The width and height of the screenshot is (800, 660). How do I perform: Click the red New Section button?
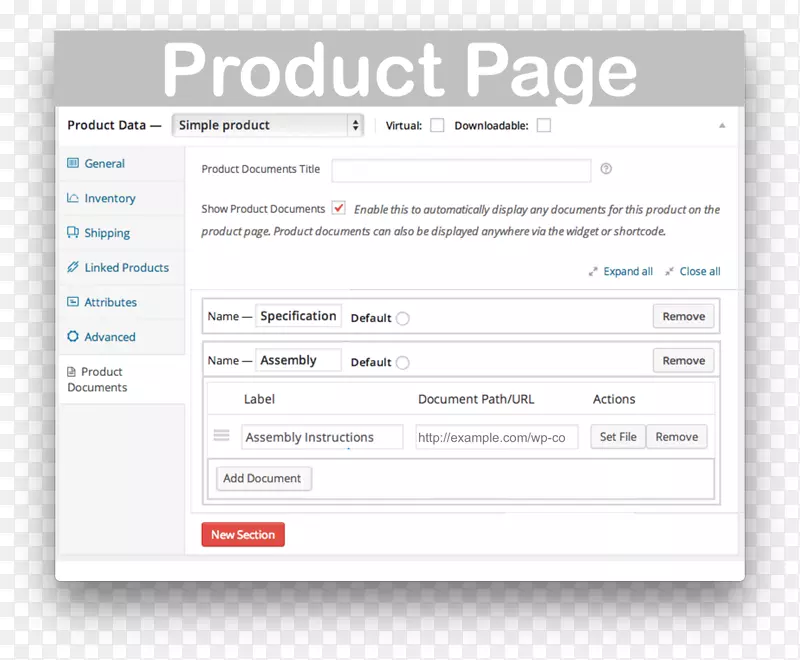click(x=243, y=535)
